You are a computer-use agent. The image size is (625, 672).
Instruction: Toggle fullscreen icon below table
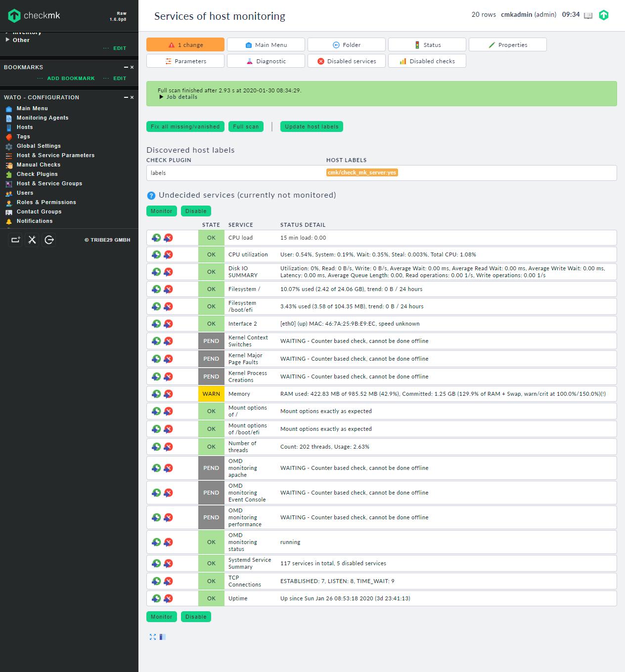coord(153,637)
